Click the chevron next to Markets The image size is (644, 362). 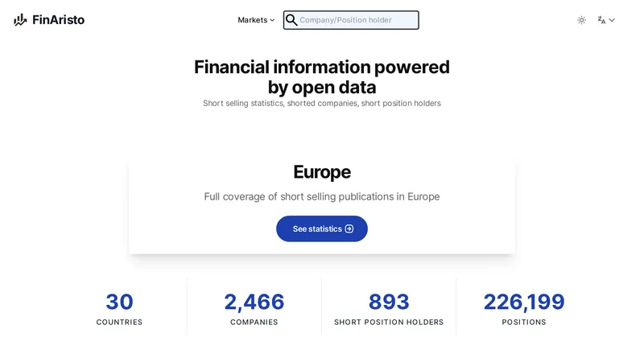(x=272, y=20)
